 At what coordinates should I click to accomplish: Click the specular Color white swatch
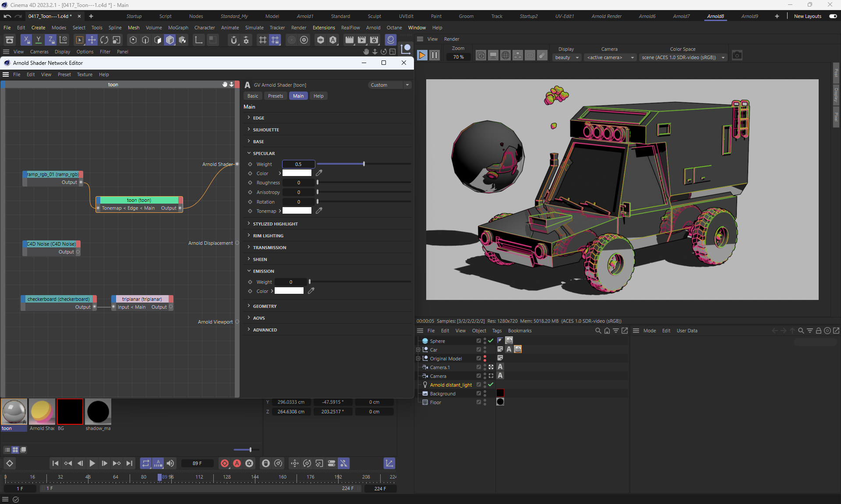[297, 173]
